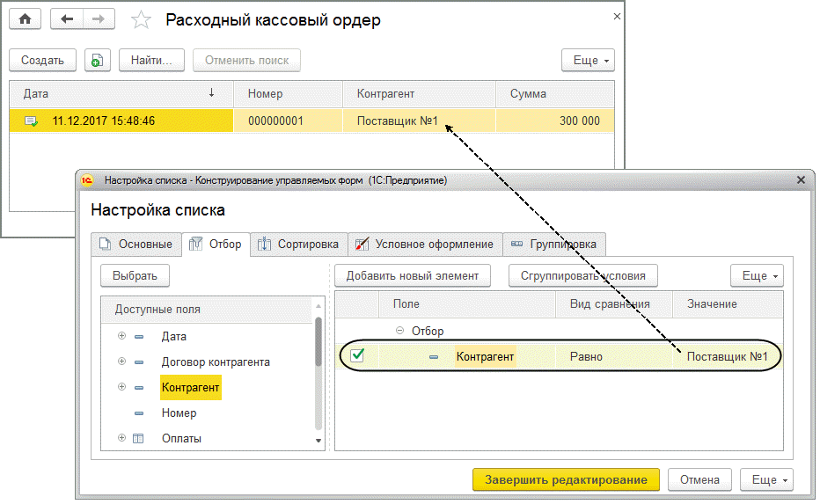The width and height of the screenshot is (820, 504).
Task: Add form to favorites star
Action: 141,20
